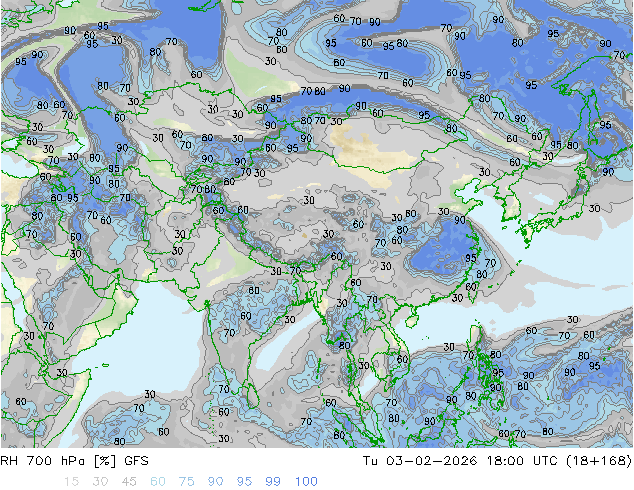Select legend value 30 in the color scale
This screenshot has height=490, width=634.
click(100, 481)
